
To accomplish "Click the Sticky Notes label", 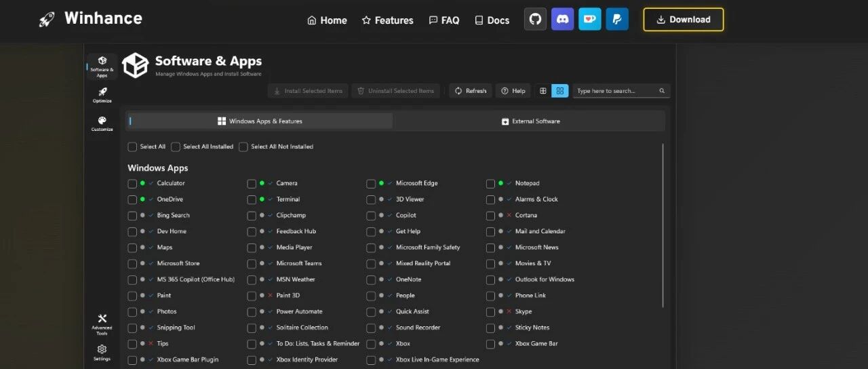I will tap(532, 328).
